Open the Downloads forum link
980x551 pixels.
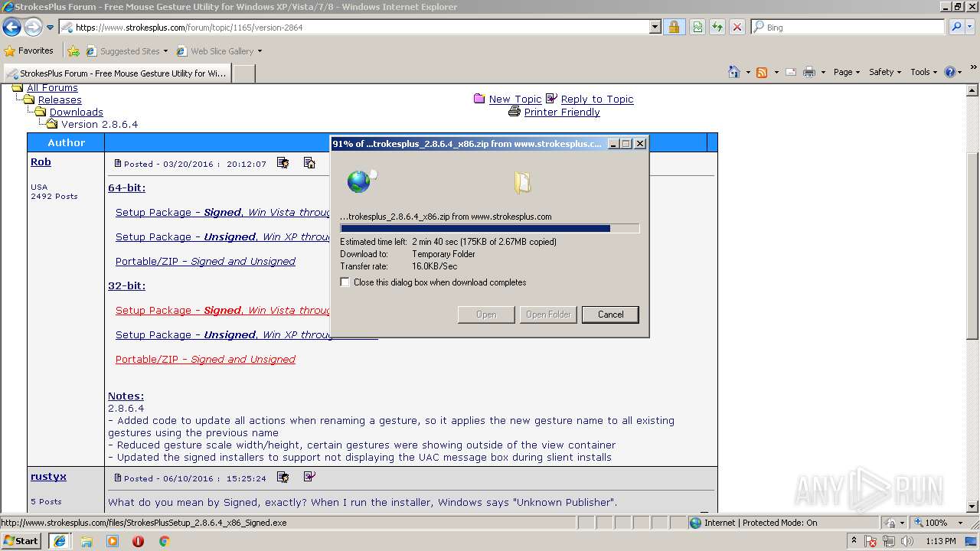click(x=76, y=112)
